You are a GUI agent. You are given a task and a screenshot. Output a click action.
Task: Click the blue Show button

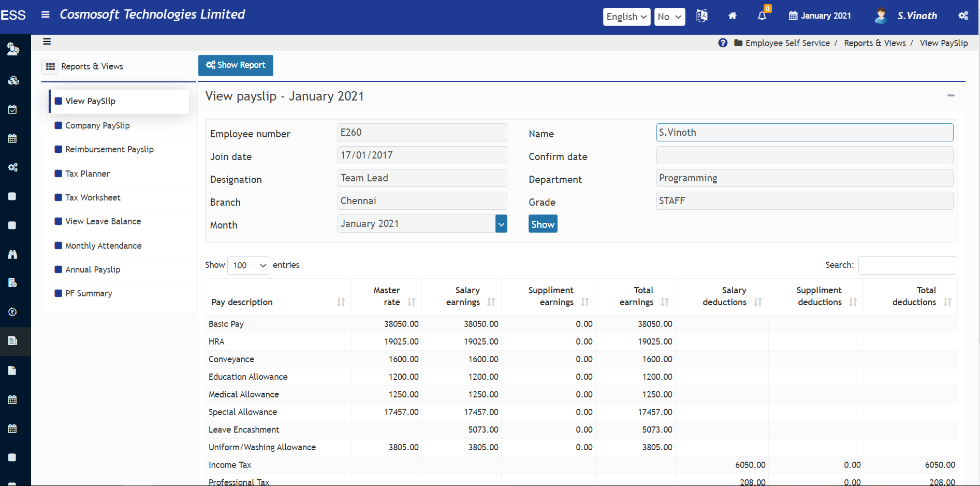[x=543, y=224]
